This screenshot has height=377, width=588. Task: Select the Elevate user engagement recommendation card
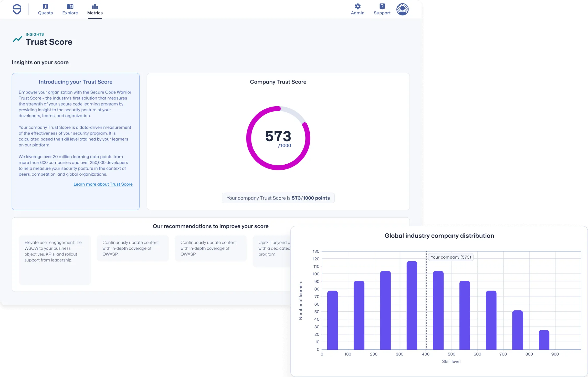click(55, 260)
